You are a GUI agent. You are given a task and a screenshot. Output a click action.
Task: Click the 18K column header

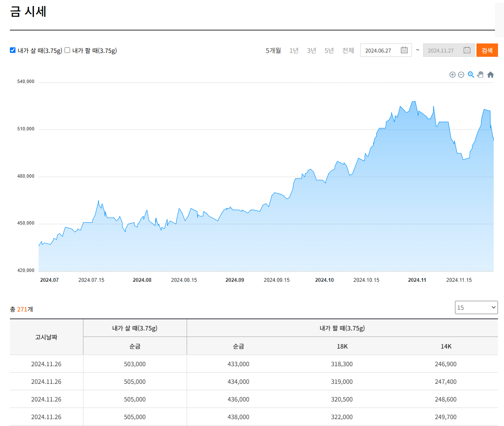pyautogui.click(x=342, y=346)
